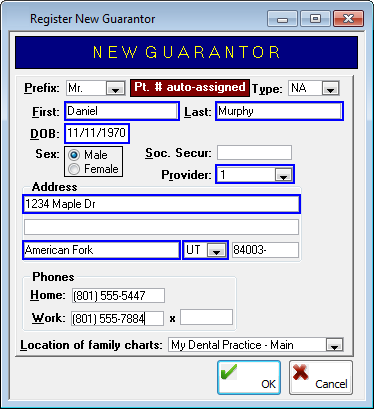Expand Location of family charts dropdown
Image resolution: width=374 pixels, height=409 pixels.
tap(334, 345)
